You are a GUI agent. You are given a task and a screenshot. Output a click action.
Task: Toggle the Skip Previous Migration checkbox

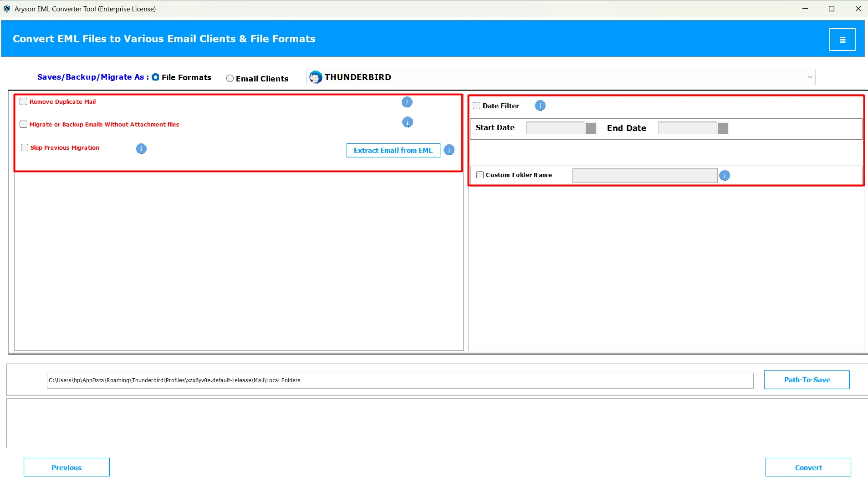(25, 147)
